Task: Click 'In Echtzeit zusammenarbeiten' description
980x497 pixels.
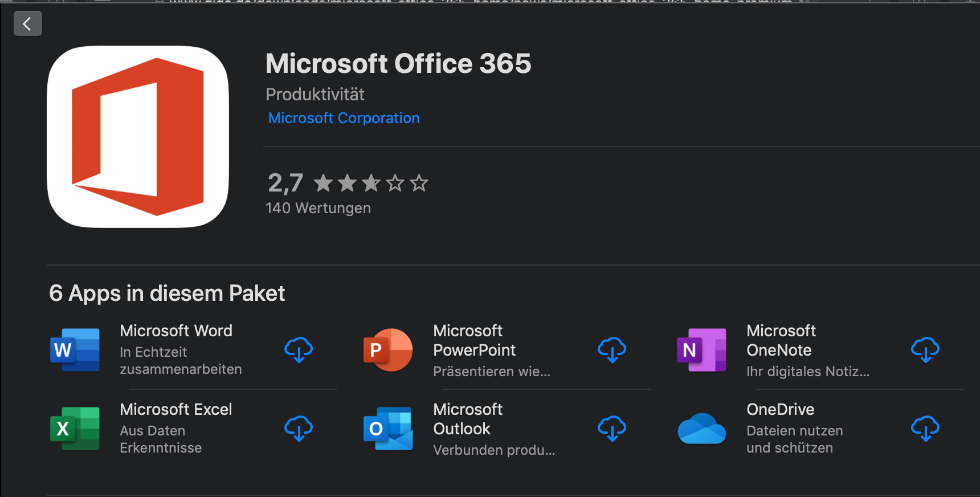Action: click(x=181, y=361)
